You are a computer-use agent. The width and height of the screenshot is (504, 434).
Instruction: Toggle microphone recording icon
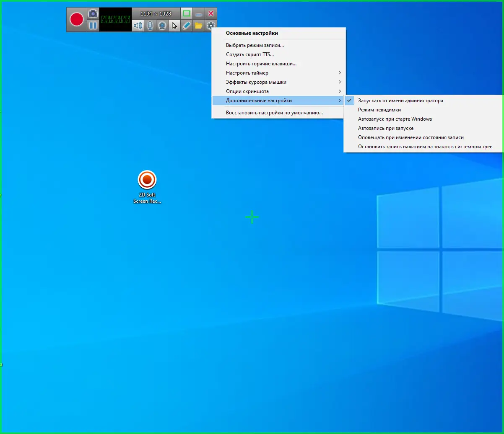(150, 26)
